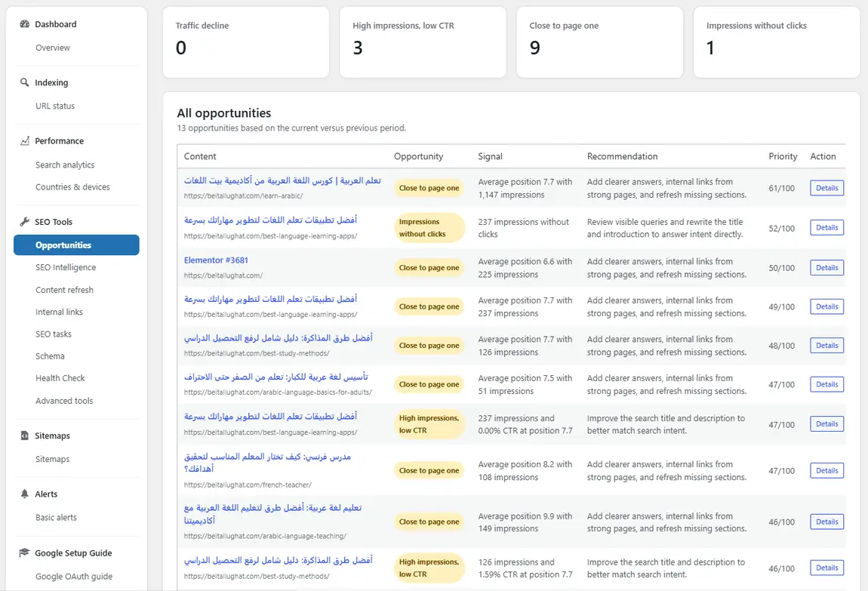The width and height of the screenshot is (868, 591).
Task: Click the Performance section heading
Action: point(59,140)
